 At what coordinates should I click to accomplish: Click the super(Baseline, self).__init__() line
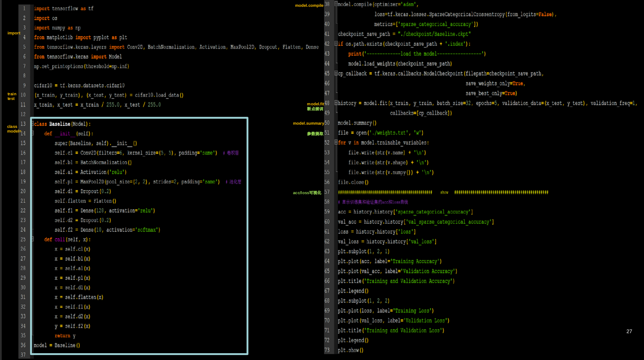point(96,143)
